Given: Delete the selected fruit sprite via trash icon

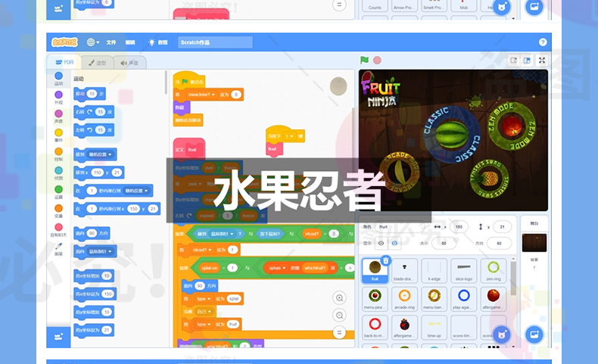Looking at the screenshot, I should pos(385,261).
